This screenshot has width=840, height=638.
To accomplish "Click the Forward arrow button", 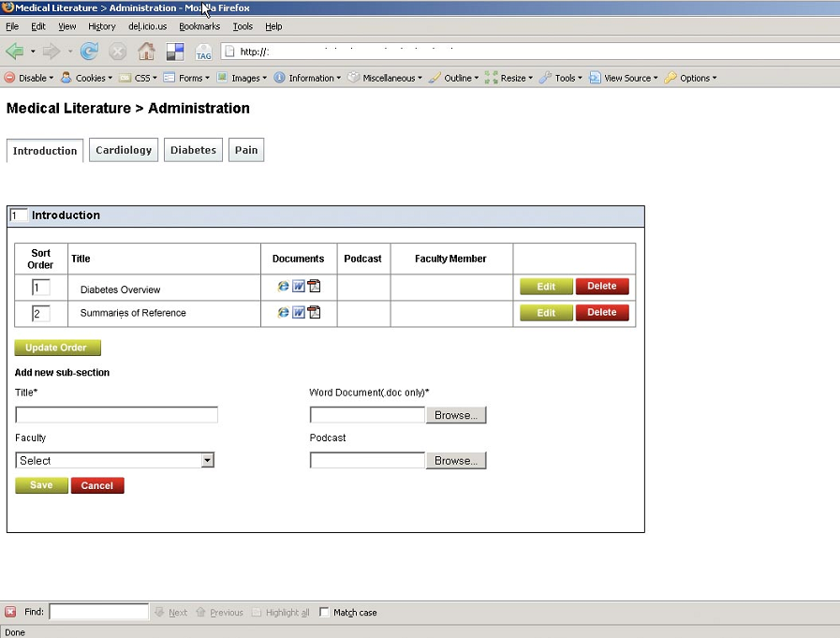I will point(52,52).
